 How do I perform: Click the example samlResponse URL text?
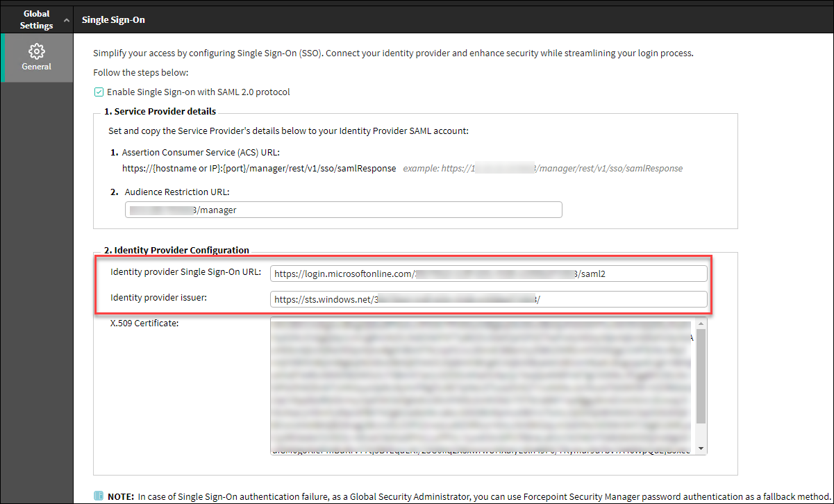coord(542,168)
